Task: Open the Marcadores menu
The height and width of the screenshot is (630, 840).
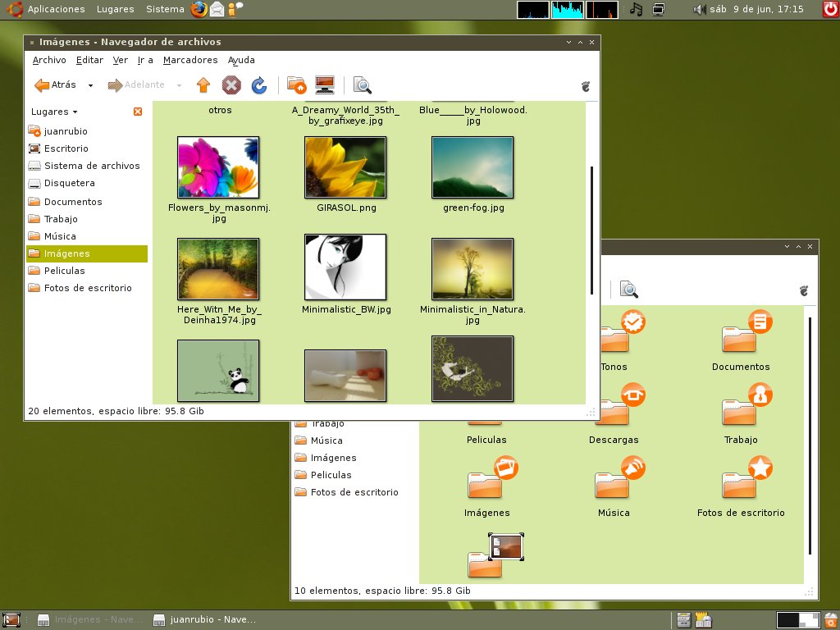Action: (190, 60)
